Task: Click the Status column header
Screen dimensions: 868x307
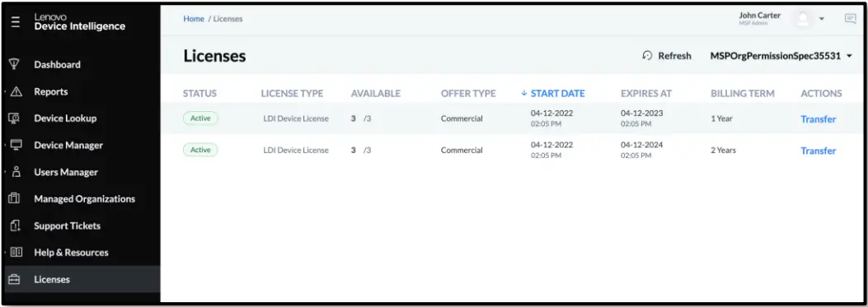Action: tap(199, 94)
